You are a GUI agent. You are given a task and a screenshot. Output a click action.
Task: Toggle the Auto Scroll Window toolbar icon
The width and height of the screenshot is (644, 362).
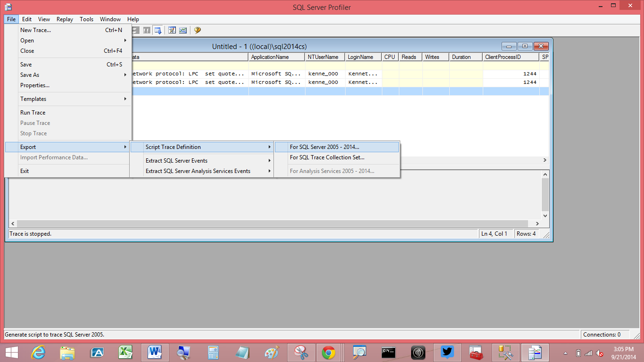[x=158, y=30]
